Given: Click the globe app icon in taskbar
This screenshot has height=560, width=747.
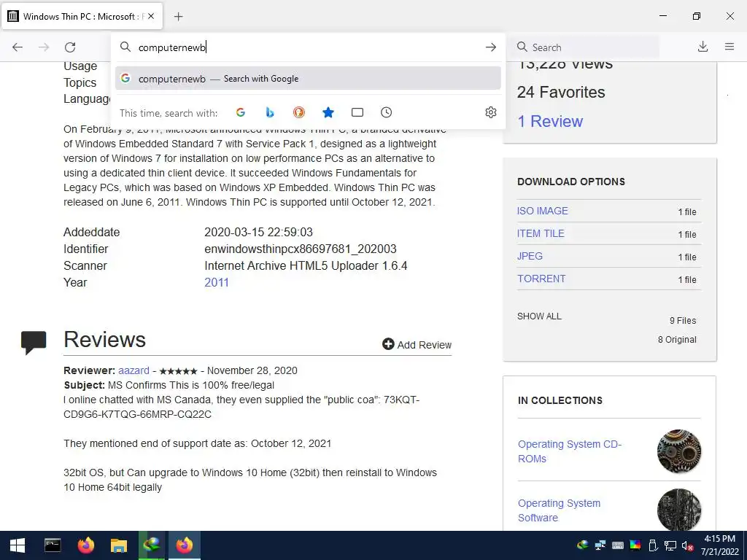Looking at the screenshot, I should [x=152, y=545].
